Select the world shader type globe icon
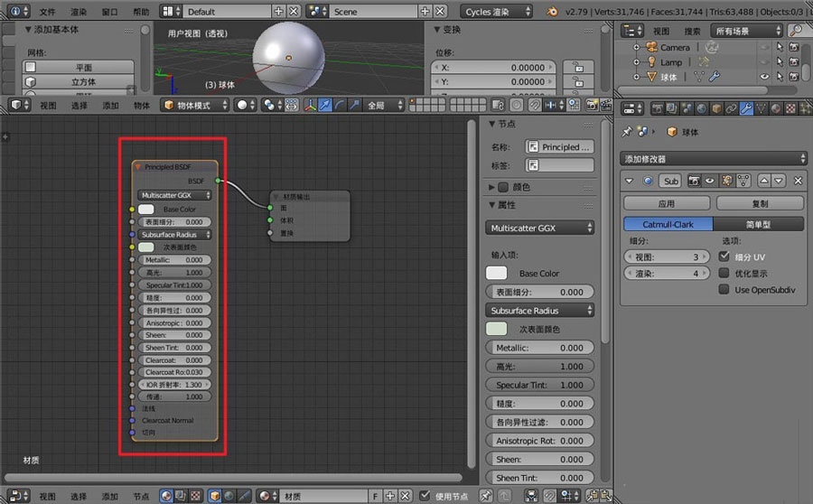The width and height of the screenshot is (813, 504). point(229,496)
